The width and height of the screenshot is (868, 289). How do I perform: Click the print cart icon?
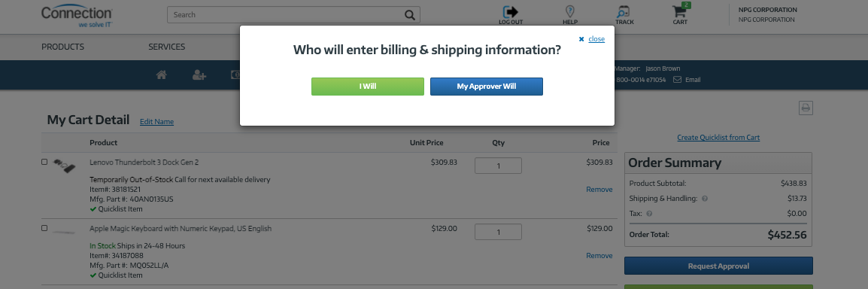806,108
